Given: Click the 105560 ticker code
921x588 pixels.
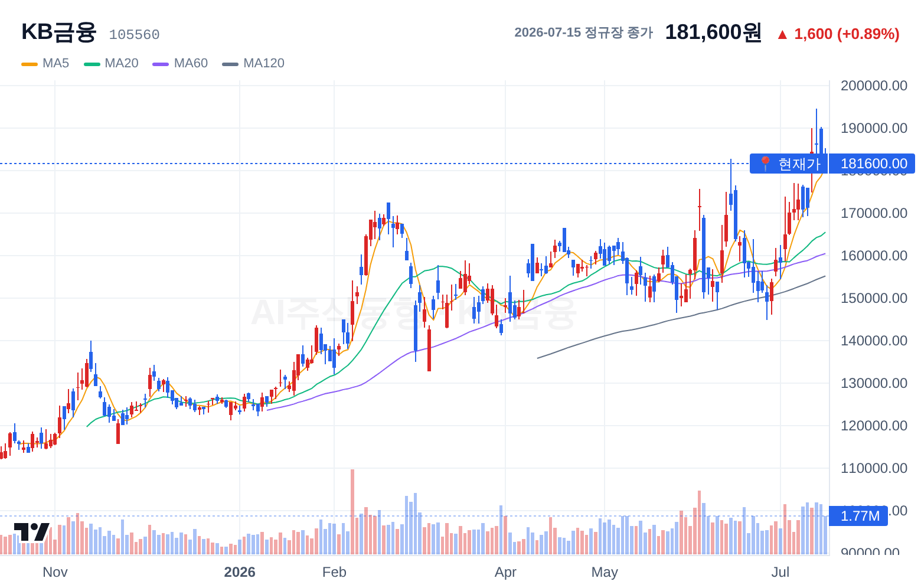Looking at the screenshot, I should tap(134, 35).
